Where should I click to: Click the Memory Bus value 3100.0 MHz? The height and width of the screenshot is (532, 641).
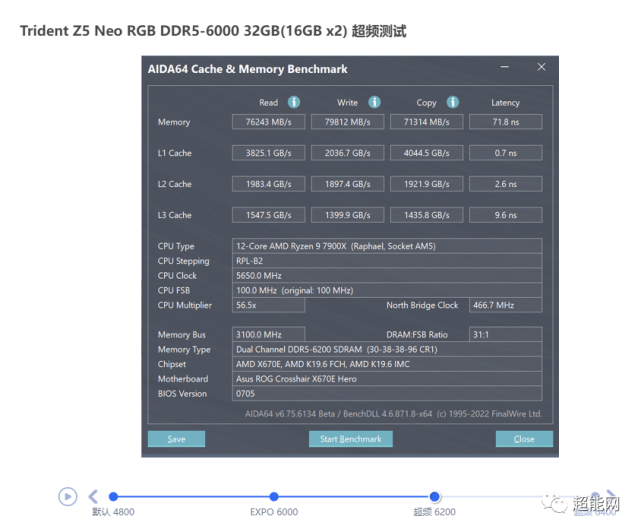click(268, 334)
